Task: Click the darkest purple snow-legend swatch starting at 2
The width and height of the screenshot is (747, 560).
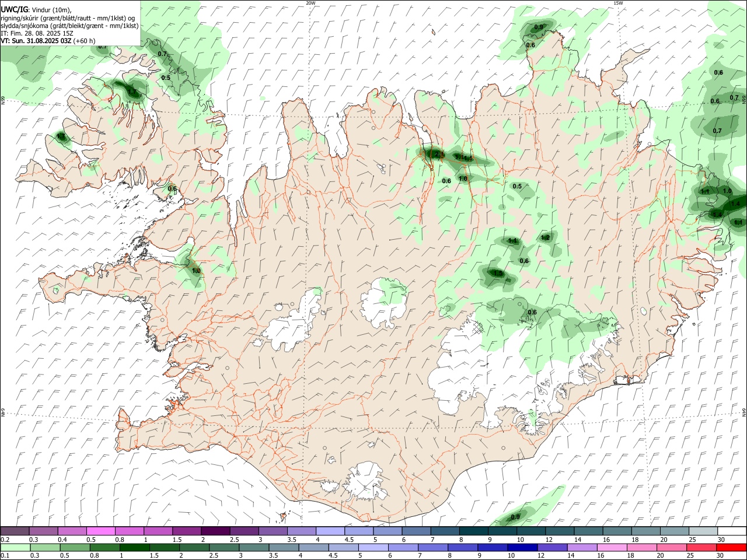Action: click(215, 531)
